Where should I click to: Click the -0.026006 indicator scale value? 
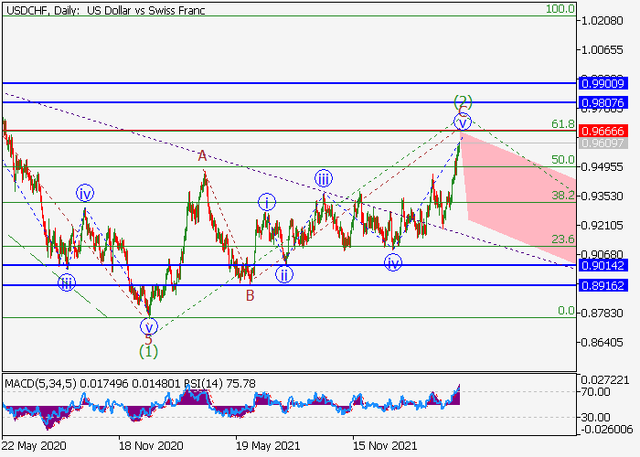tap(607, 429)
